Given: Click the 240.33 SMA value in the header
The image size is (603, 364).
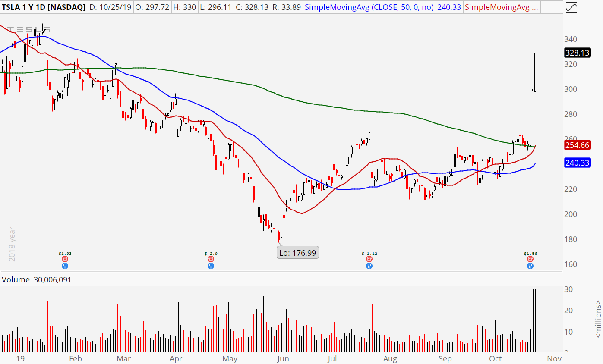Looking at the screenshot, I should pos(449,7).
